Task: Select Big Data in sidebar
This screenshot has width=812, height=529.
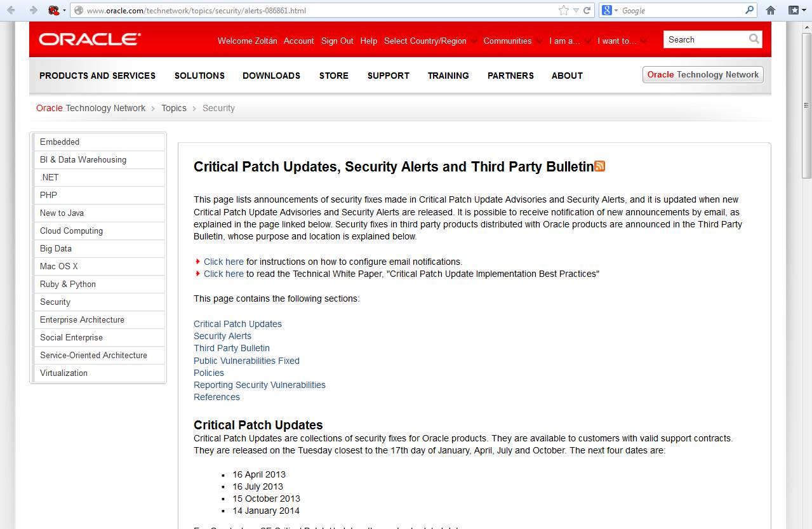Action: click(98, 248)
